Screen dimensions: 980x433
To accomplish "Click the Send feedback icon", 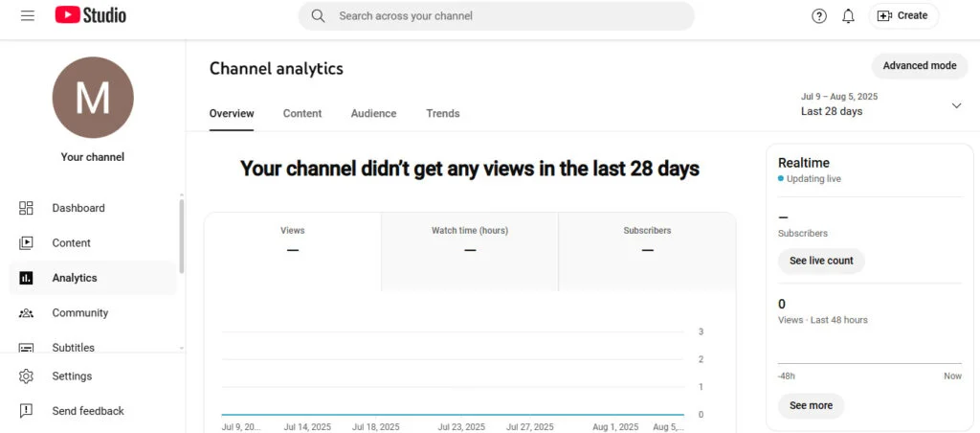I will (26, 411).
